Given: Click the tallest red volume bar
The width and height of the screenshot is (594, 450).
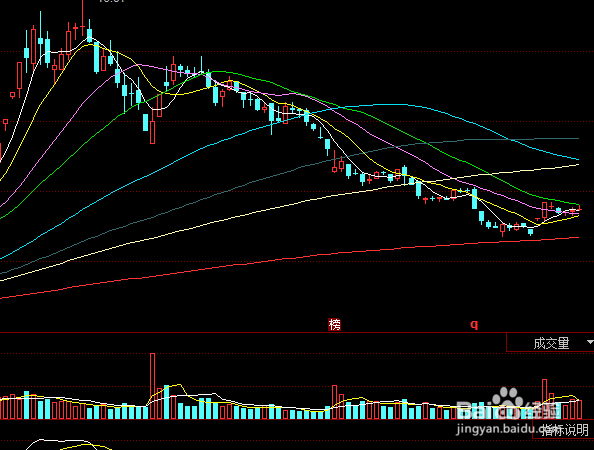Looking at the screenshot, I should tap(153, 386).
